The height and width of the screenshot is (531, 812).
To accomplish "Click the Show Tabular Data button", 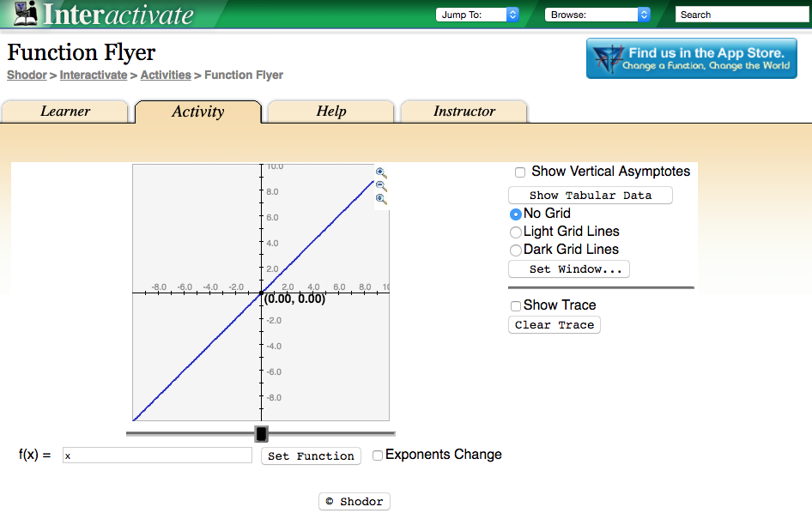I will click(590, 196).
